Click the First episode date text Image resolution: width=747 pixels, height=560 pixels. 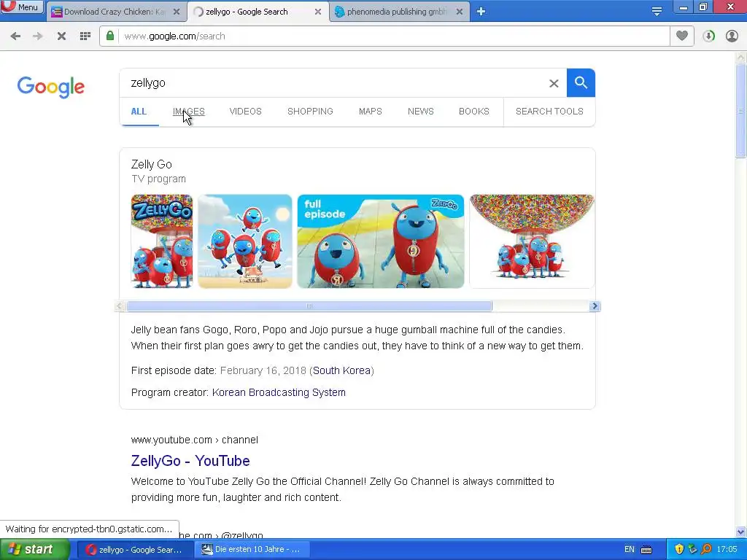174,370
